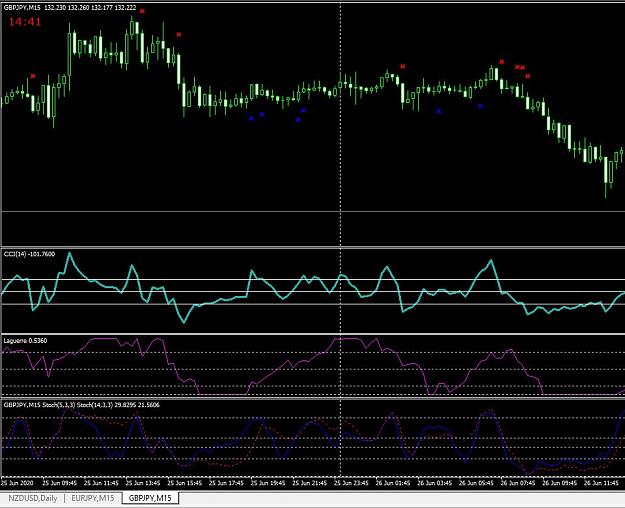625x508 pixels.
Task: Click the 25 Jun 11:45 time label
Action: (101, 483)
